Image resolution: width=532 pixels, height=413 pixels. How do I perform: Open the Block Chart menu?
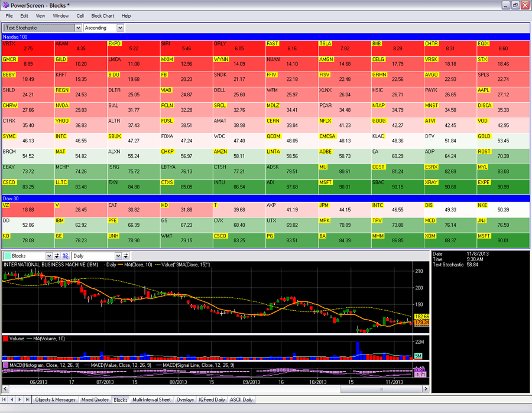pyautogui.click(x=103, y=16)
